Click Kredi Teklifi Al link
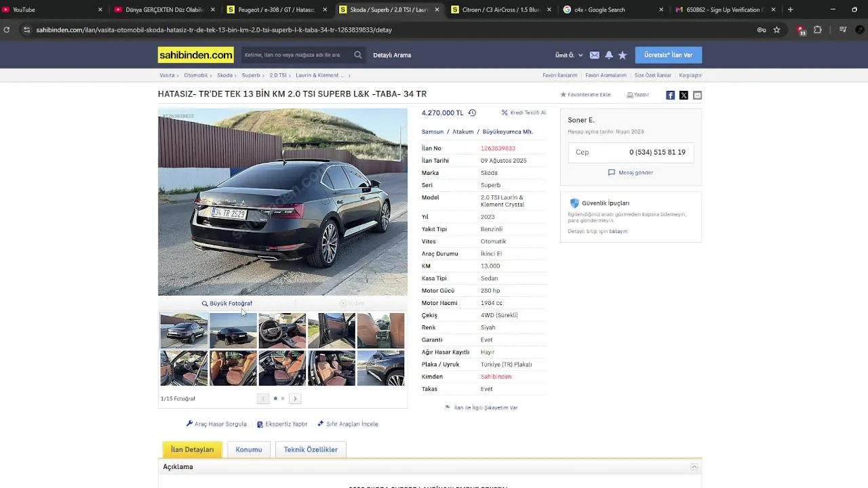The height and width of the screenshot is (488, 868). point(524,113)
